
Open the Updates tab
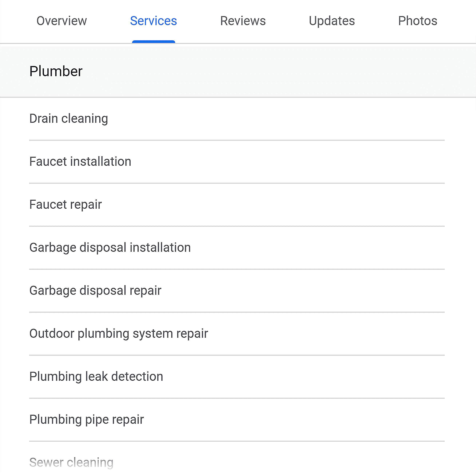(x=332, y=21)
